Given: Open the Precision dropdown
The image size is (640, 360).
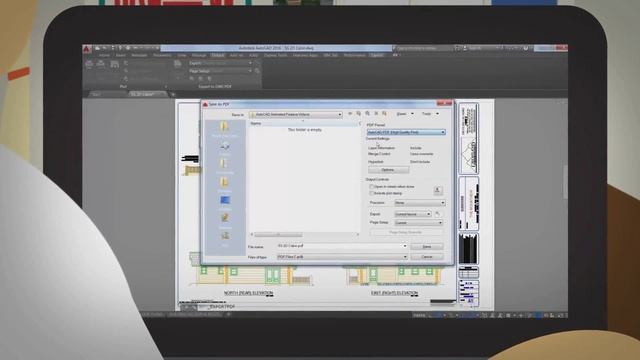Looking at the screenshot, I should [x=420, y=203].
